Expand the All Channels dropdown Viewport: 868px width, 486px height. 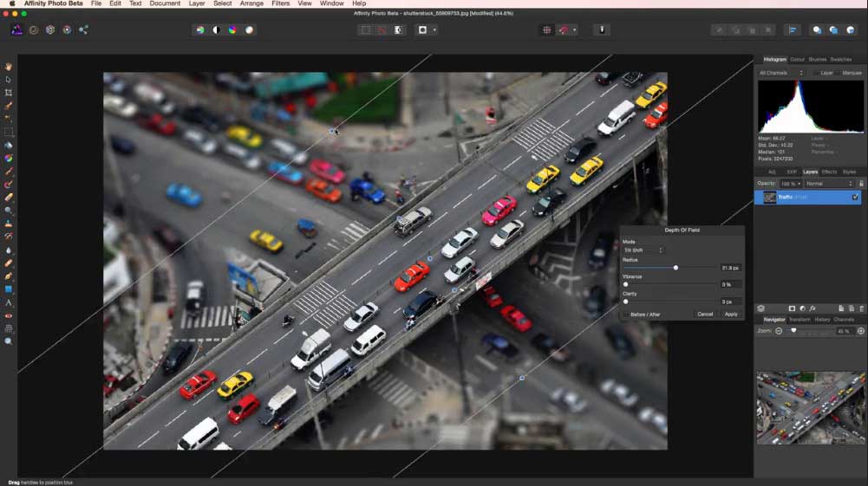click(780, 73)
